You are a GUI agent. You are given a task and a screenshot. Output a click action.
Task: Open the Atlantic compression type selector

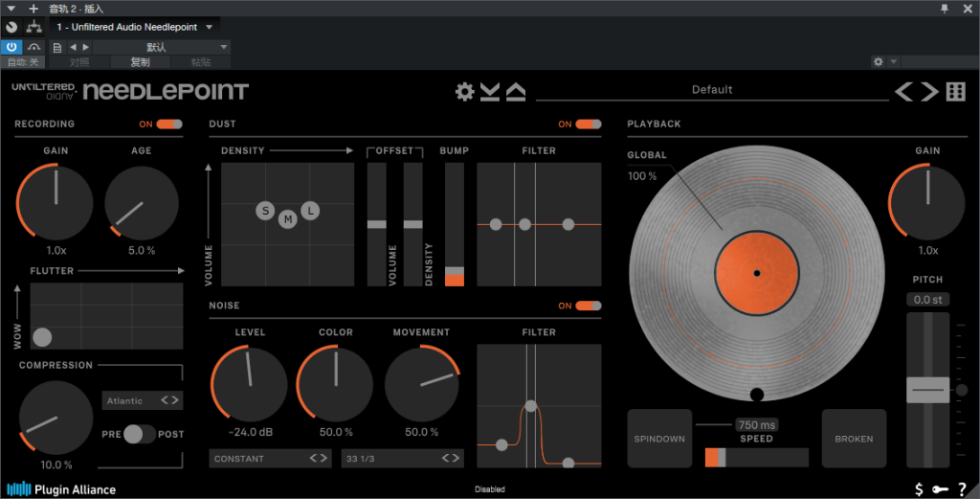tap(143, 400)
